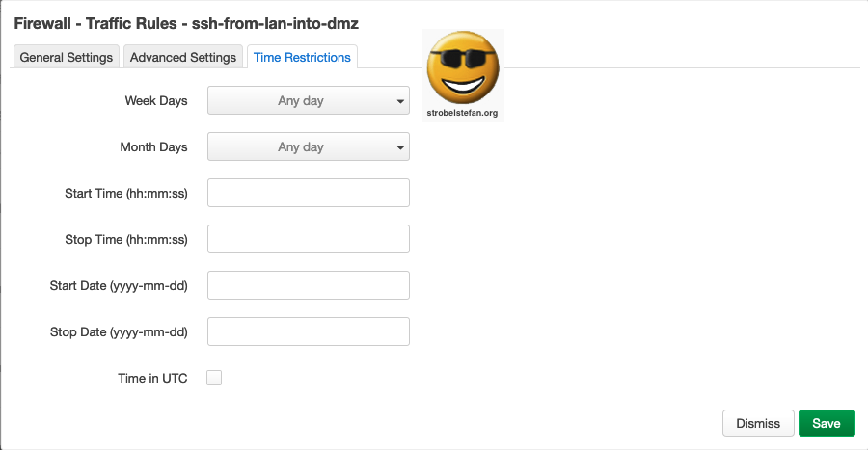This screenshot has height=450, width=868.
Task: Select the Time Restrictions tab
Action: [302, 57]
